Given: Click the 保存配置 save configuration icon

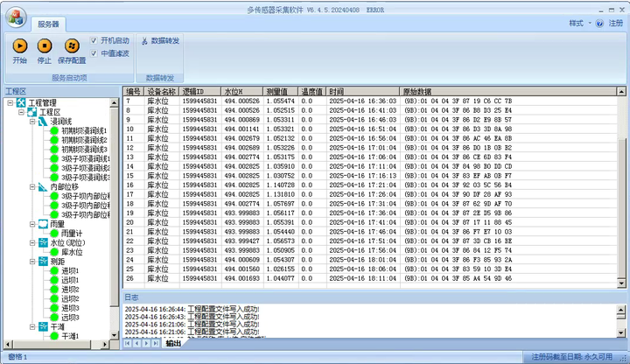Looking at the screenshot, I should point(72,45).
